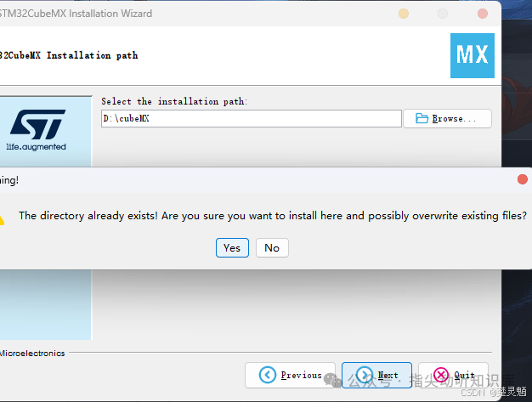
Task: Click the installation path text field
Action: click(x=251, y=118)
